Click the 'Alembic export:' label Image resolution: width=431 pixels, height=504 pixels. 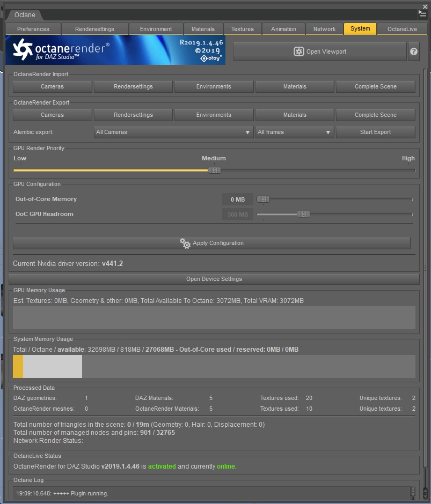pyautogui.click(x=33, y=132)
